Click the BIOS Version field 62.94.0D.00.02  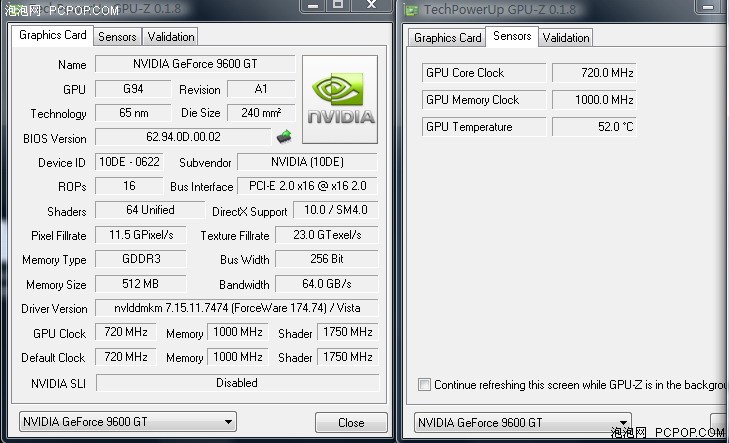click(x=183, y=137)
